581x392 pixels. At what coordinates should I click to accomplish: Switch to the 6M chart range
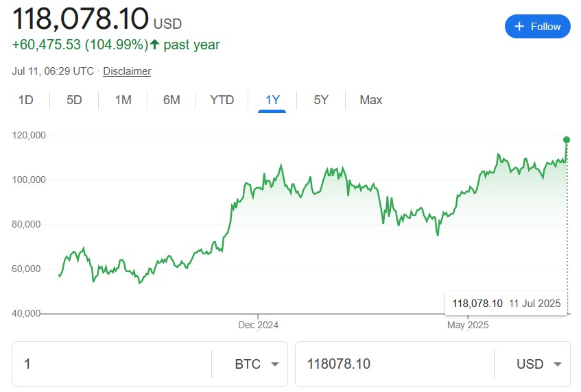point(171,100)
